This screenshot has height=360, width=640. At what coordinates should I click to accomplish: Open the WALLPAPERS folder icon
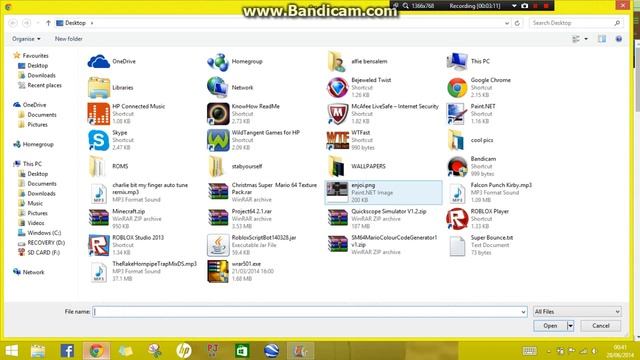click(x=337, y=166)
